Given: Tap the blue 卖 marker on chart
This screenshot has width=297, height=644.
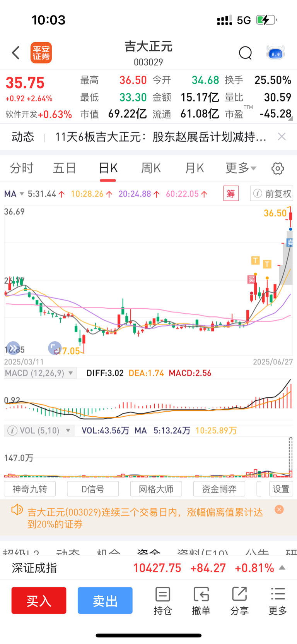Looking at the screenshot, I should point(290,242).
